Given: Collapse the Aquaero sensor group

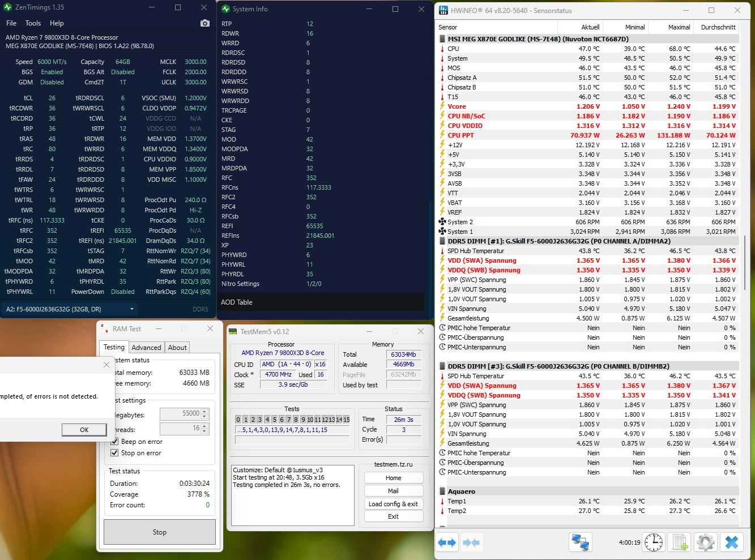Looking at the screenshot, I should 589,491.
